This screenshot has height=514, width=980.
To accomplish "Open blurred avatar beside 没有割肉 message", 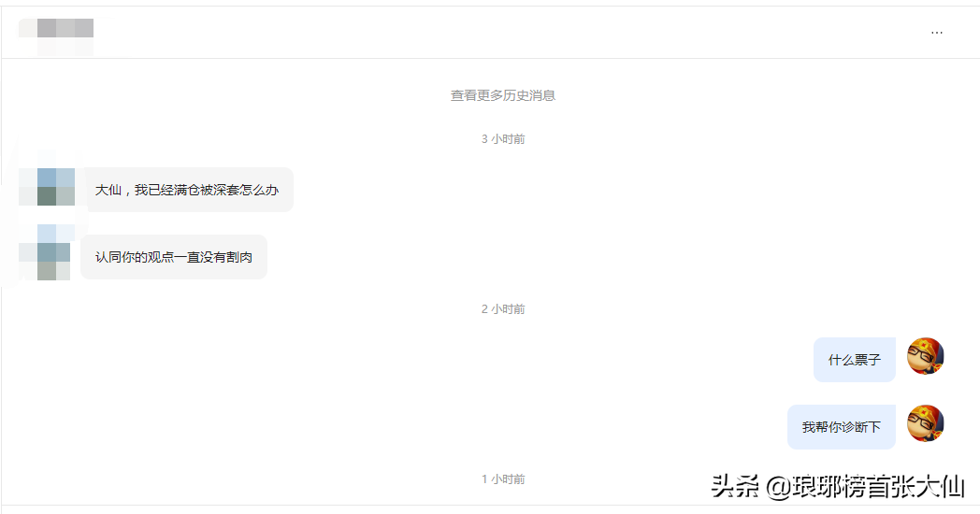I will click(45, 252).
